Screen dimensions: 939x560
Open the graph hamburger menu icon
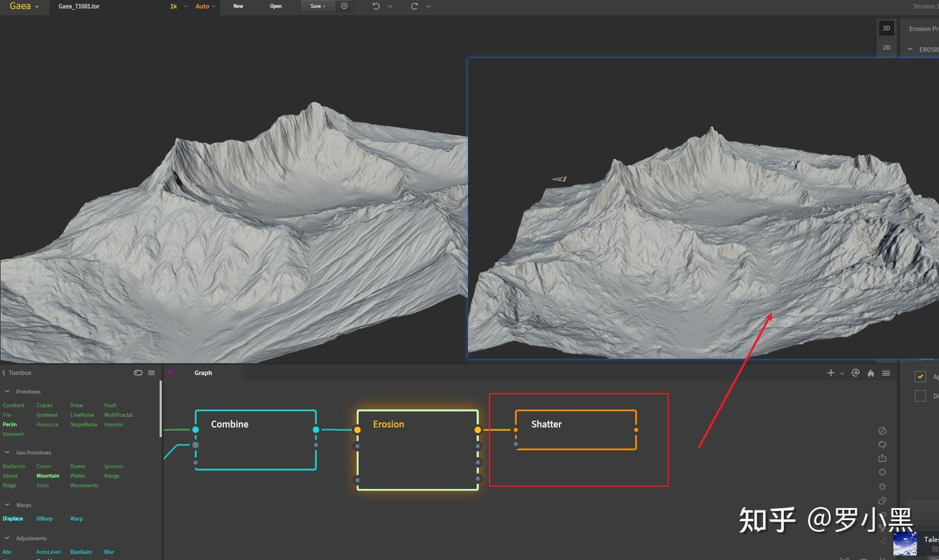point(886,373)
